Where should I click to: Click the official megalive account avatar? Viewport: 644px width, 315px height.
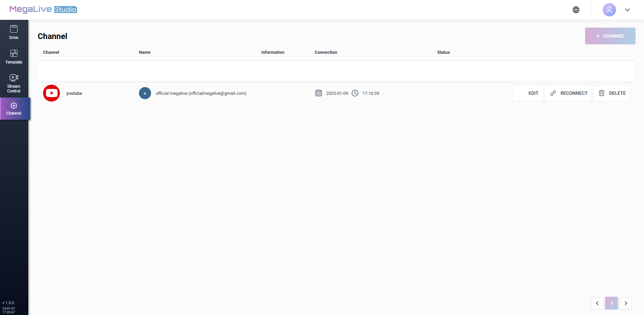coord(145,93)
